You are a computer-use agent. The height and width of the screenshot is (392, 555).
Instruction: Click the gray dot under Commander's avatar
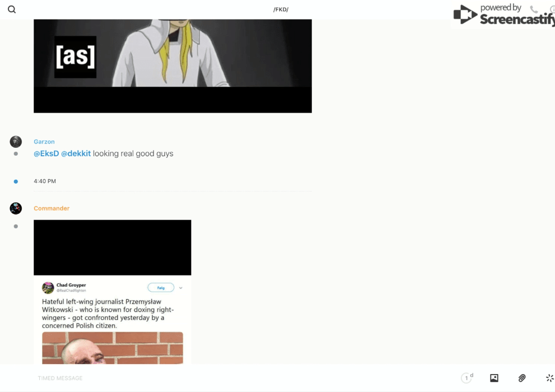(x=16, y=226)
